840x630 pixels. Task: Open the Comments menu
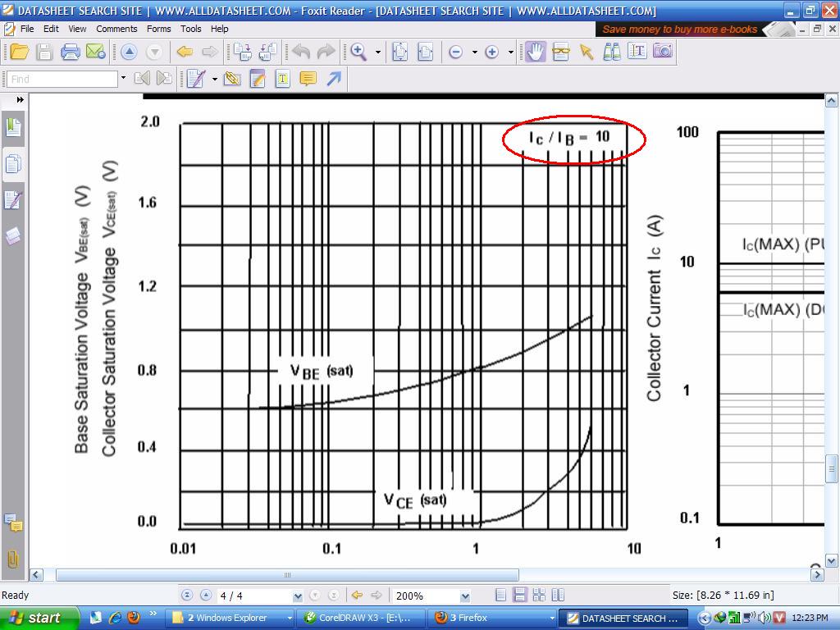click(116, 29)
